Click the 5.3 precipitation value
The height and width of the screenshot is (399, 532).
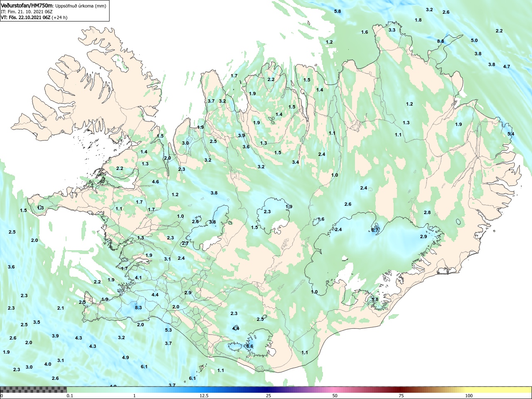click(x=168, y=330)
